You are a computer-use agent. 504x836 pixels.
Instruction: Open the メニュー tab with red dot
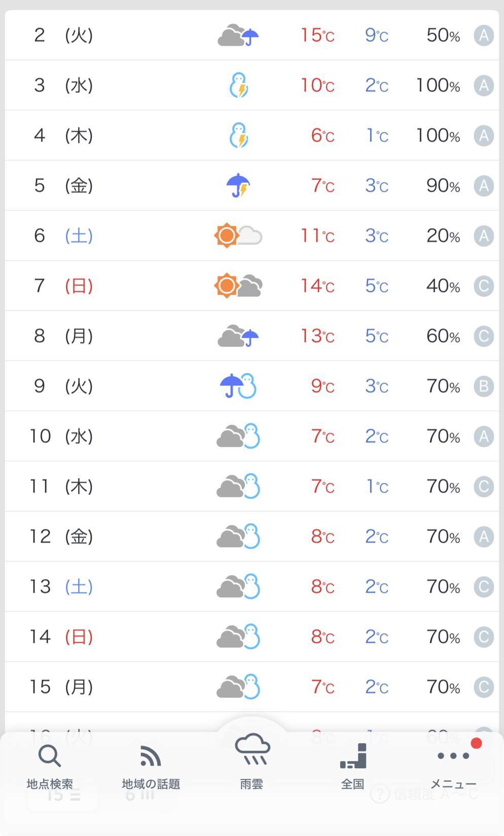pos(454,767)
